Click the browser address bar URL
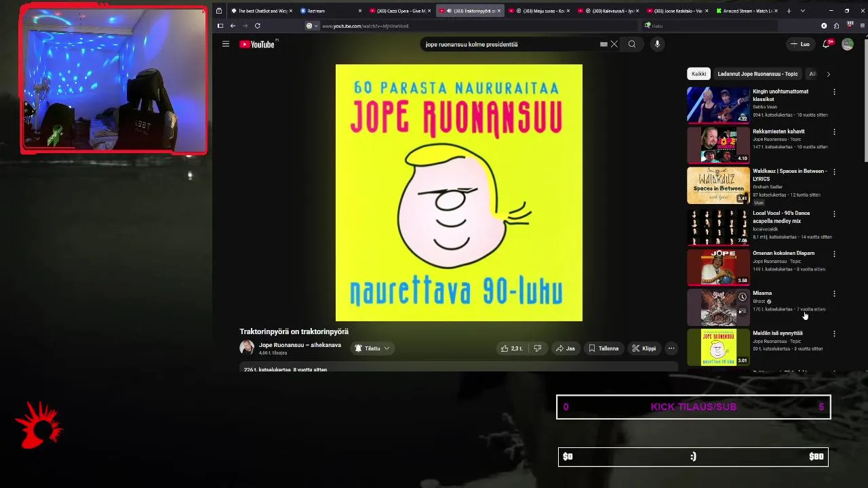Image resolution: width=868 pixels, height=488 pixels. (366, 26)
